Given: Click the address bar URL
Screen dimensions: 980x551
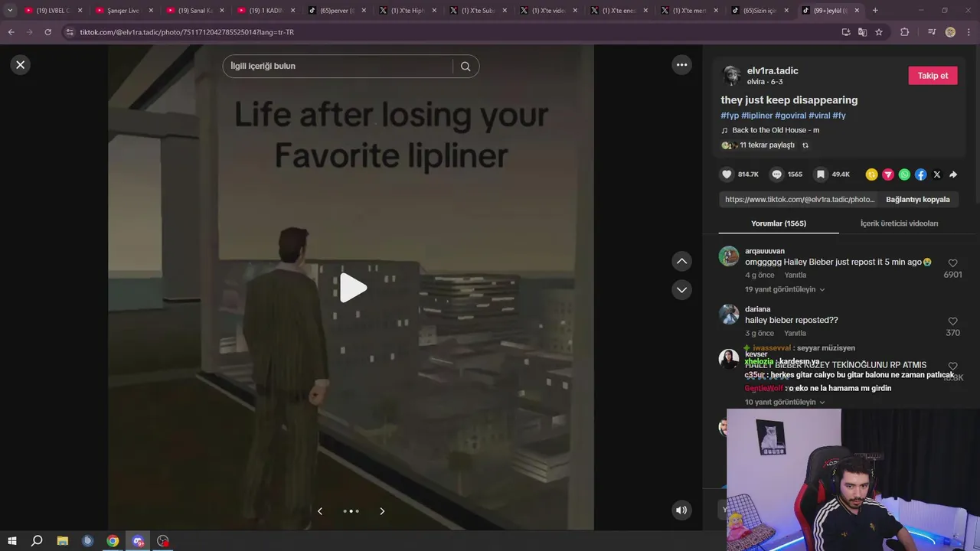Looking at the screenshot, I should point(187,32).
